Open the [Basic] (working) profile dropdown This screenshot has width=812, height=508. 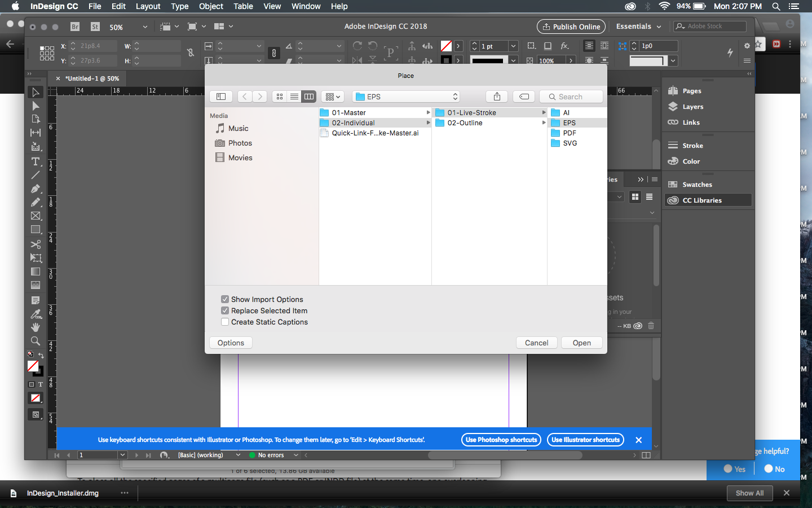coord(238,455)
